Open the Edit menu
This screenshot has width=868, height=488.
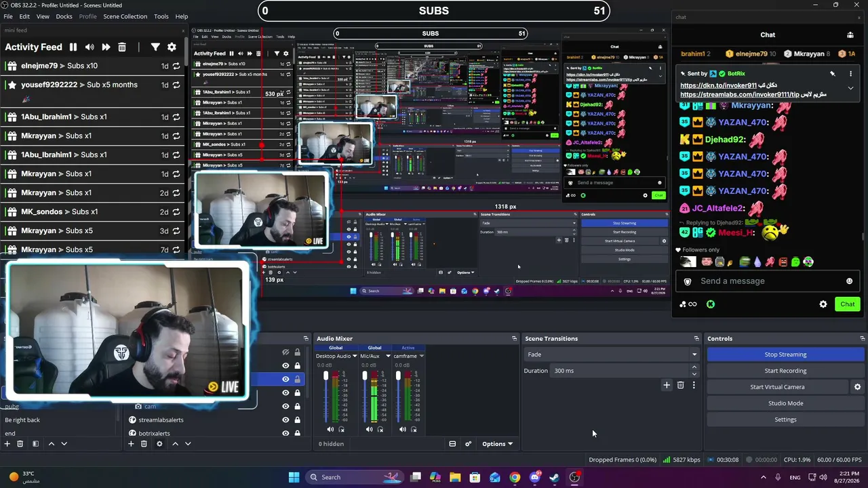24,16
